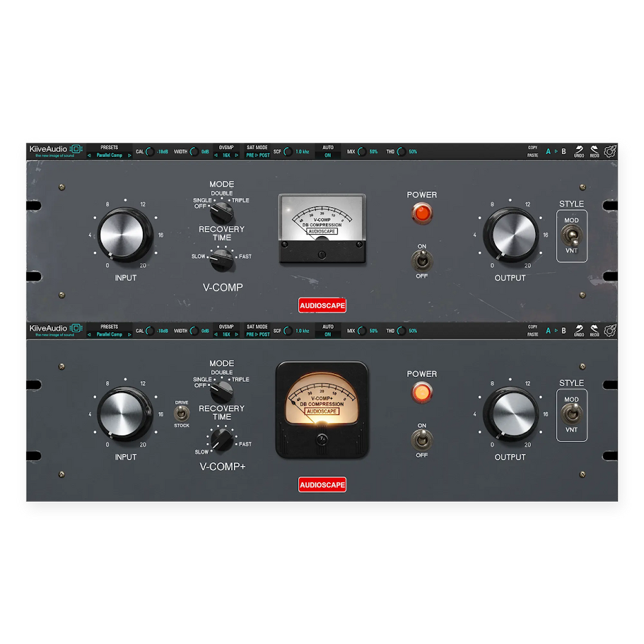Click the undo icon on the lower V-COMP+ toolbar
The height and width of the screenshot is (644, 644).
[580, 330]
